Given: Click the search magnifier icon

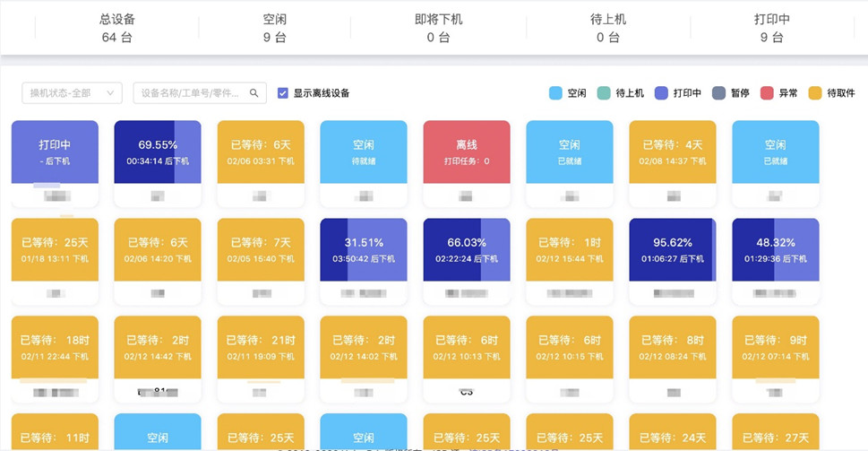Looking at the screenshot, I should 254,93.
